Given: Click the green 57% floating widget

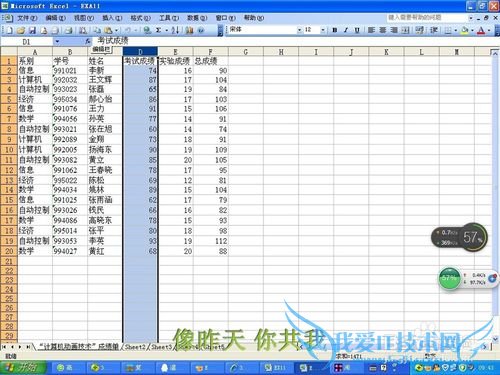Looking at the screenshot, I should pyautogui.click(x=450, y=278).
